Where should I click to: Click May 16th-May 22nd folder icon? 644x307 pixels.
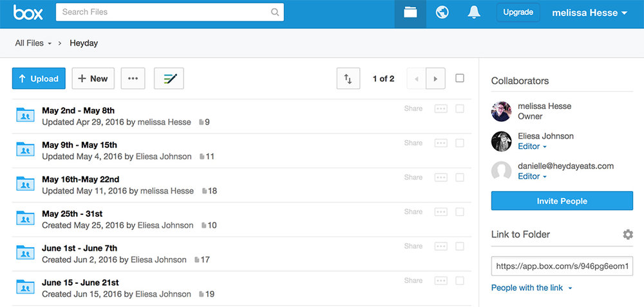[x=25, y=184]
